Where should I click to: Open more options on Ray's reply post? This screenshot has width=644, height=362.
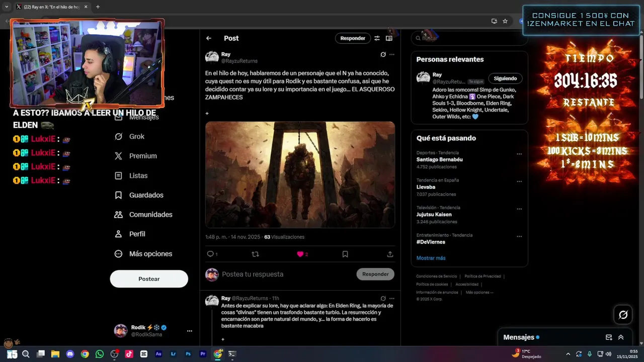point(392,298)
